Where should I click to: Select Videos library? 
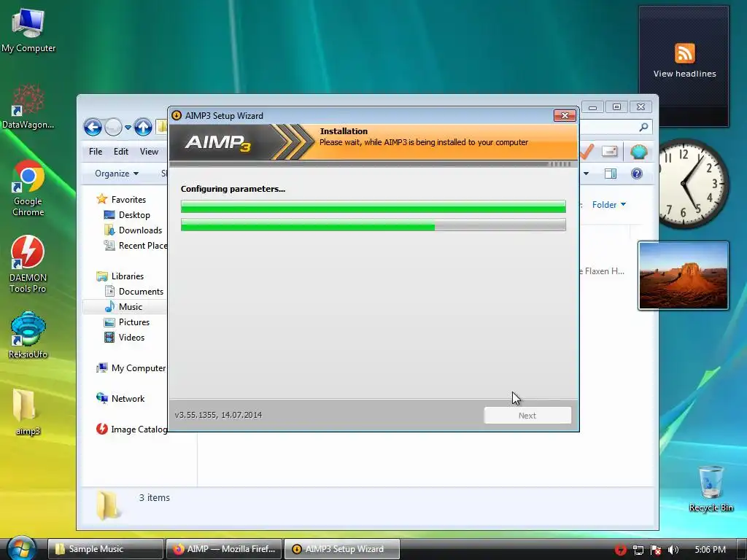pos(124,337)
